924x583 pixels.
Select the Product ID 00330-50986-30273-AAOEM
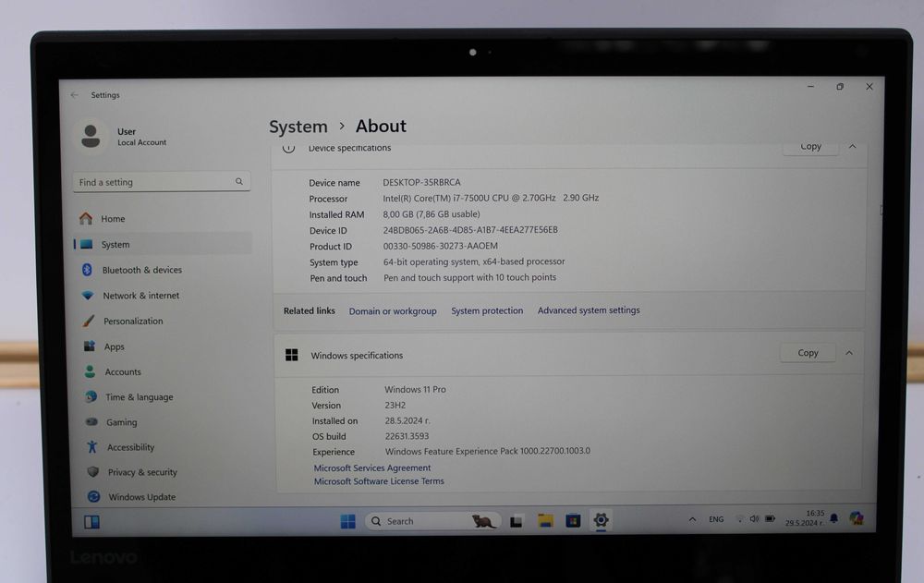(x=440, y=246)
